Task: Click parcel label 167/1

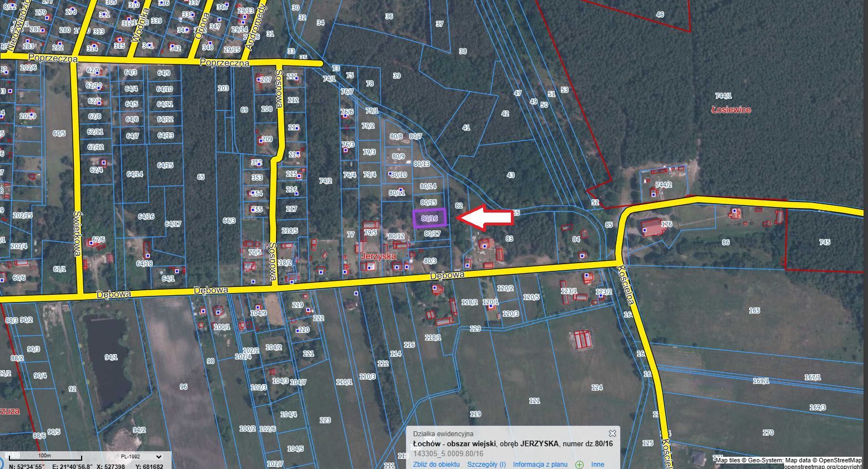Action: coord(812,377)
